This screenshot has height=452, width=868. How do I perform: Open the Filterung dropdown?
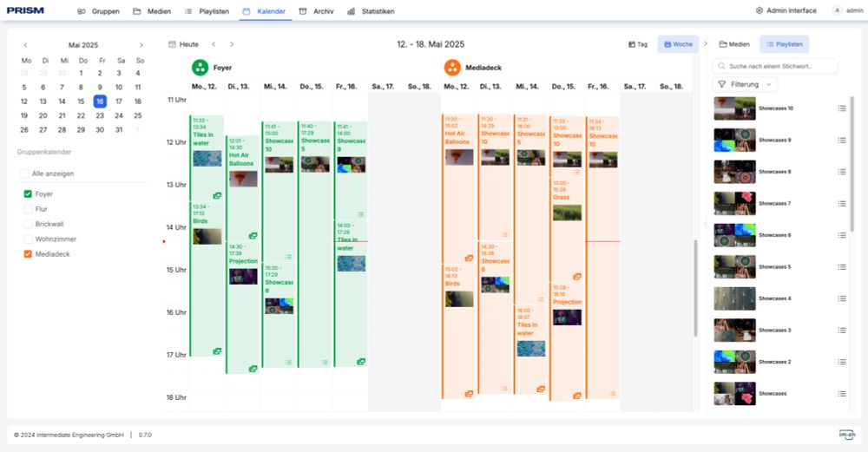[745, 85]
